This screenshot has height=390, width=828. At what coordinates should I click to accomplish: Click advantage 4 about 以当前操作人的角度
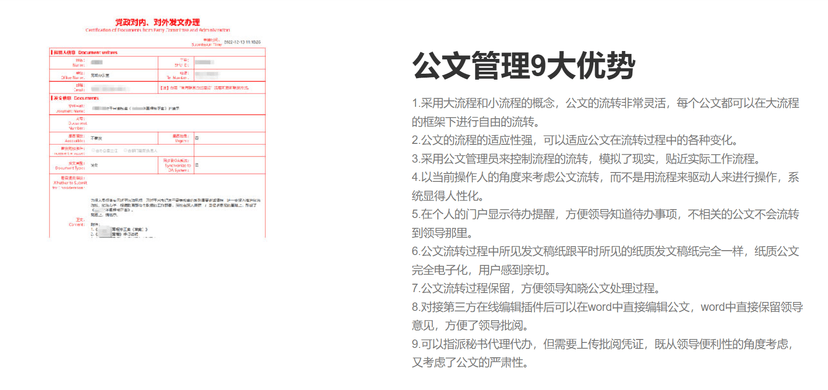click(x=605, y=186)
